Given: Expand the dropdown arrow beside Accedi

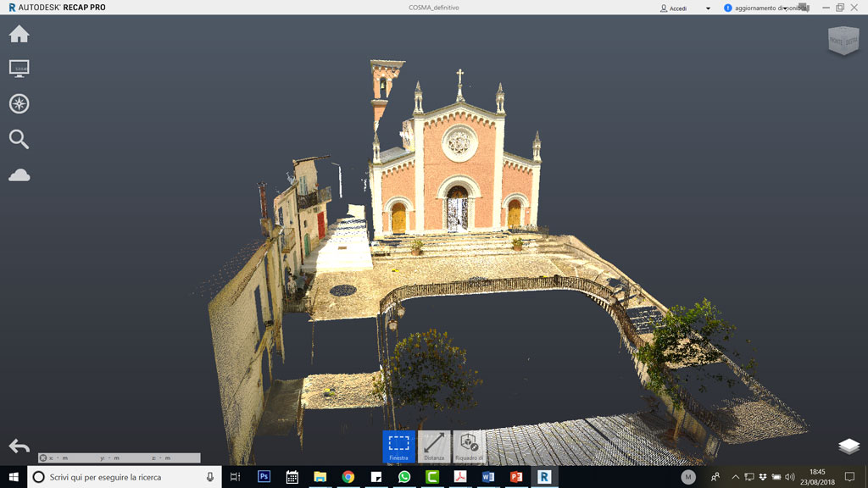Looking at the screenshot, I should coord(708,8).
